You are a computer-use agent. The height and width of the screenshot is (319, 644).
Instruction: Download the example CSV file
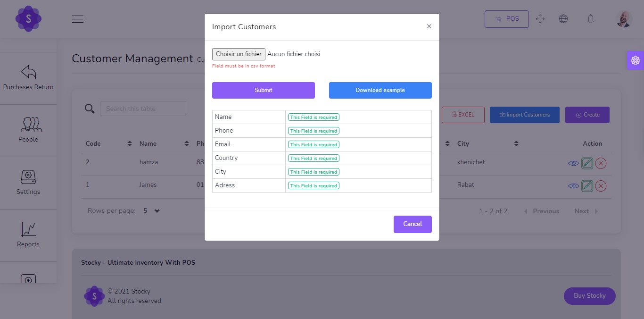(380, 90)
